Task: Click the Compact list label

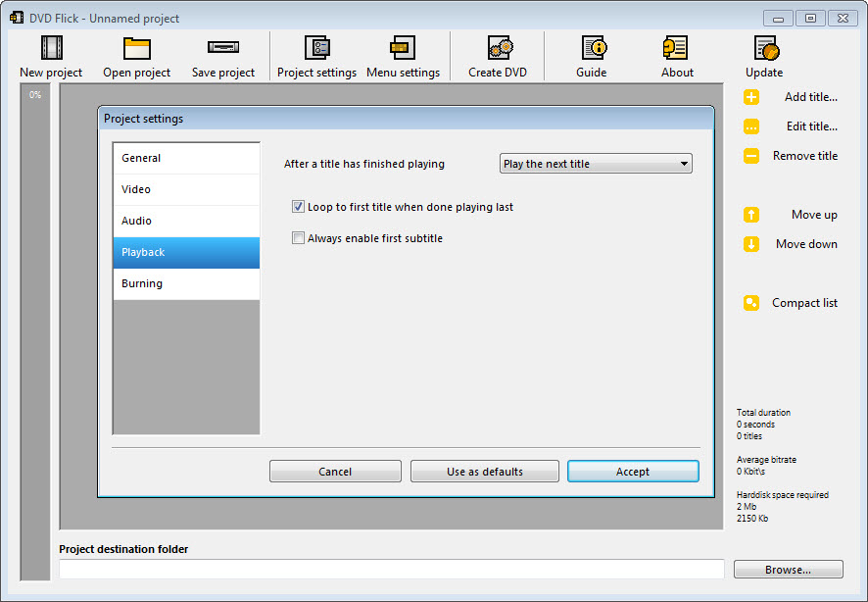Action: coord(804,303)
